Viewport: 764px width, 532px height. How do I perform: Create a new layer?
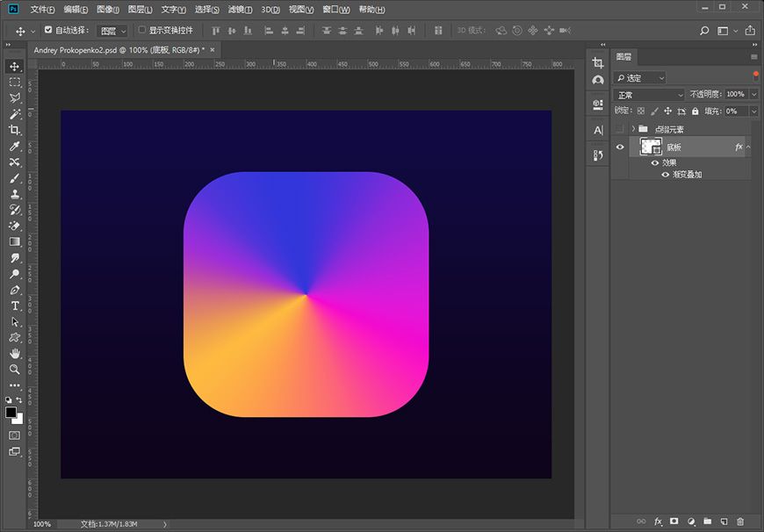(x=724, y=521)
